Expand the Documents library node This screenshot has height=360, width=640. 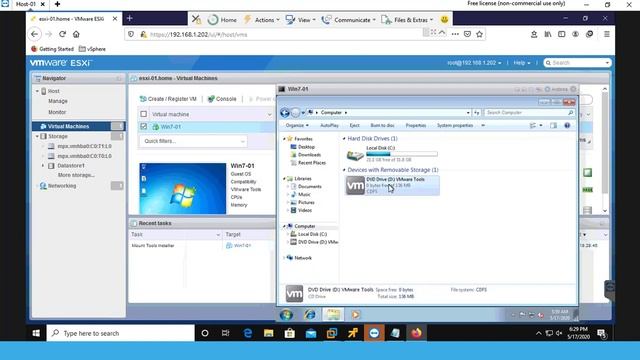[288, 187]
